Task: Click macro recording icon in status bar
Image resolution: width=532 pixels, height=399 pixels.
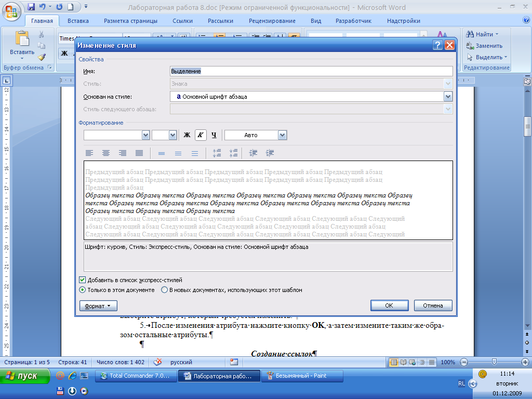Action: click(234, 362)
